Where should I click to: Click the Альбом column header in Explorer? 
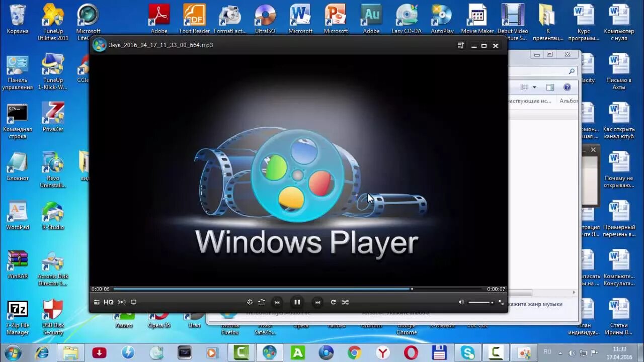click(x=569, y=101)
